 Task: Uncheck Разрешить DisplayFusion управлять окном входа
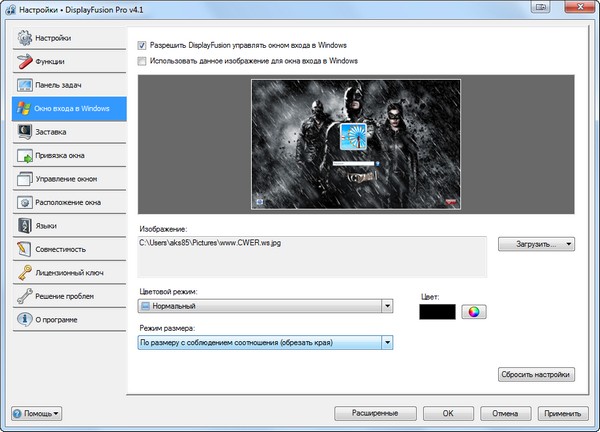click(x=143, y=46)
